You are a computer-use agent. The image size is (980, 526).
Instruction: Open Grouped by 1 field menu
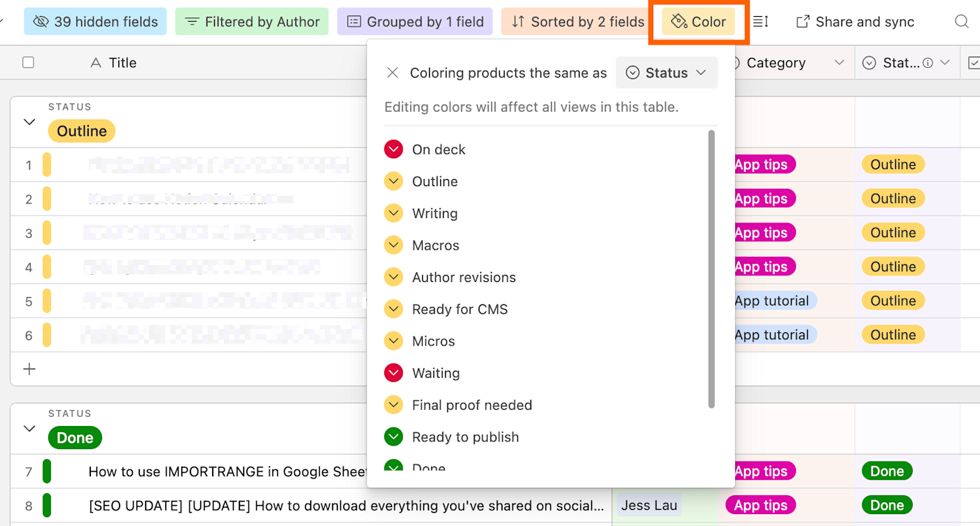click(x=415, y=22)
